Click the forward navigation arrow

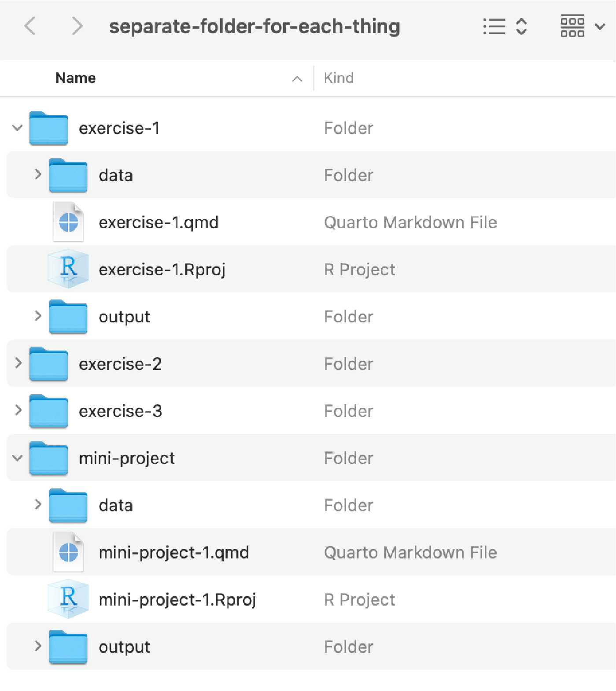pyautogui.click(x=77, y=26)
